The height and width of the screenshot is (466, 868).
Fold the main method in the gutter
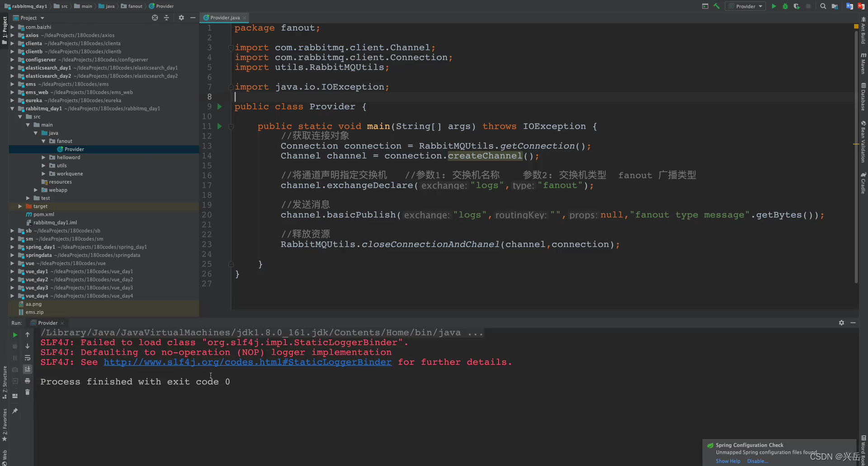coord(231,127)
